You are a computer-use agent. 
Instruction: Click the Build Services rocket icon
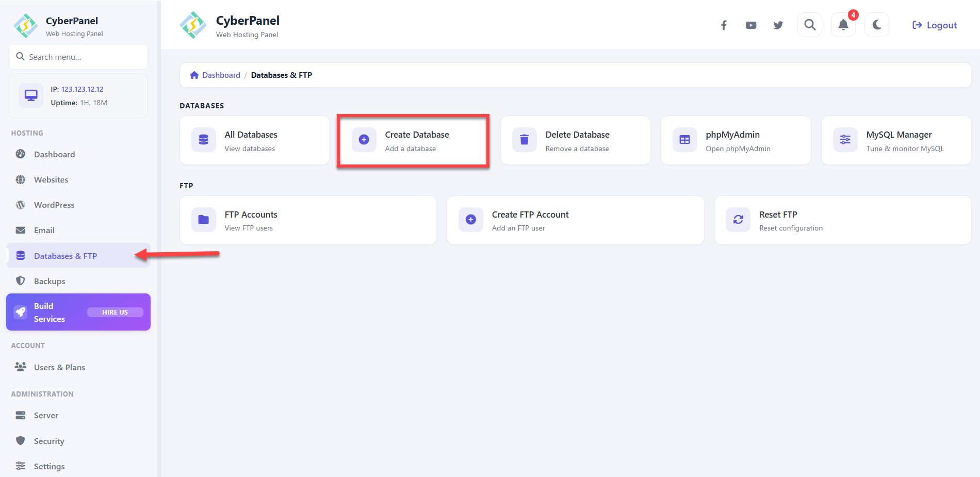coord(21,312)
